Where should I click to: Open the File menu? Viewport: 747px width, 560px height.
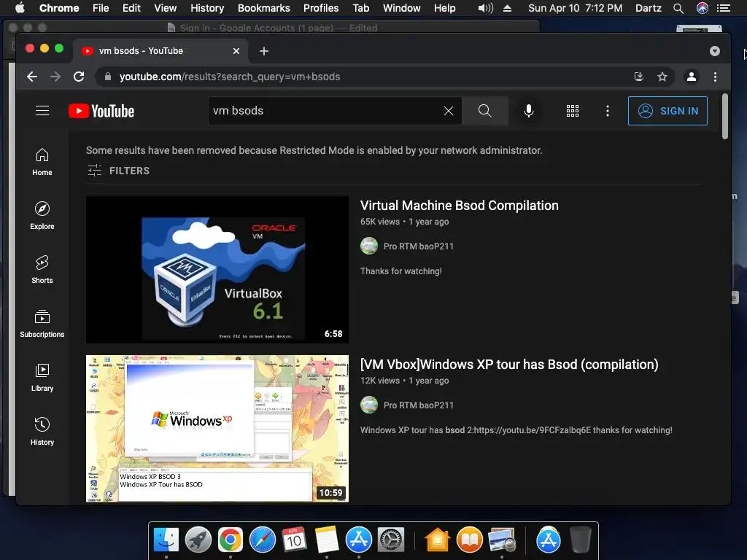(x=101, y=8)
